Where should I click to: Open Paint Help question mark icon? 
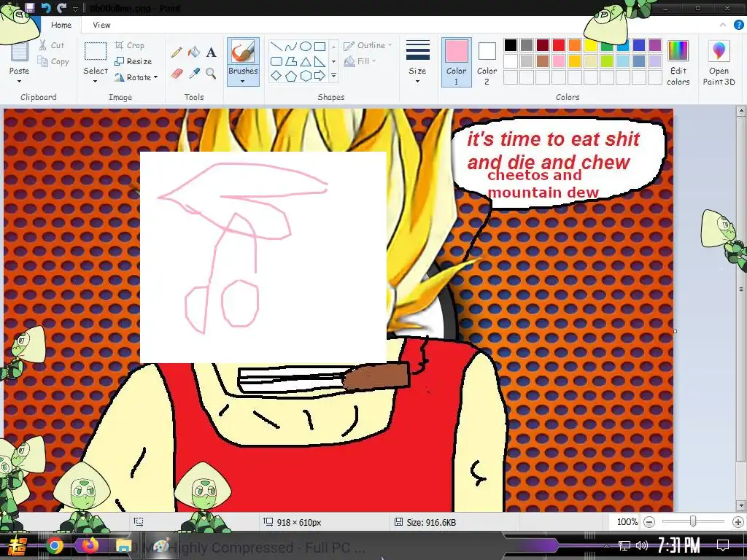(x=738, y=26)
